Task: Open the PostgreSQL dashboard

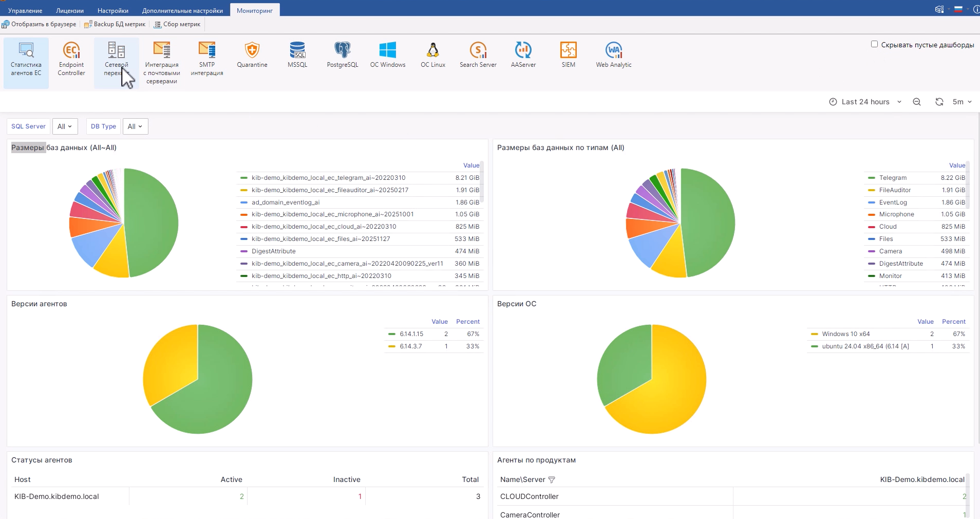Action: pyautogui.click(x=343, y=55)
